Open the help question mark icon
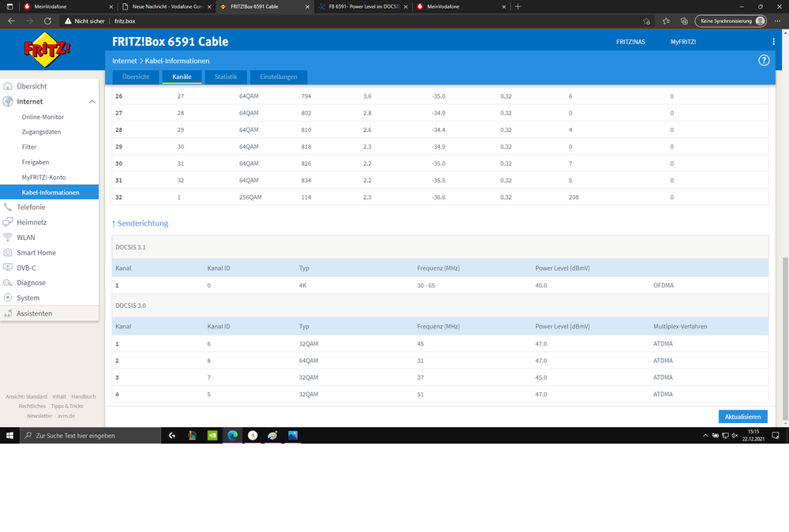 pyautogui.click(x=764, y=60)
